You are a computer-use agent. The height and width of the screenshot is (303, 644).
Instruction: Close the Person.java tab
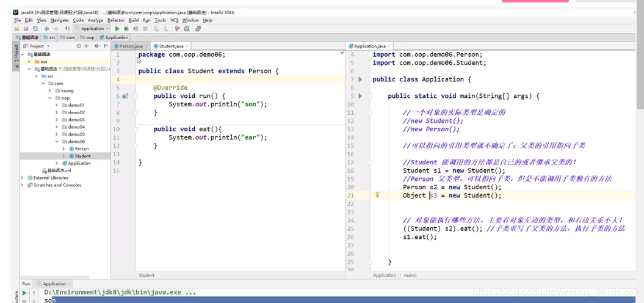[x=146, y=46]
